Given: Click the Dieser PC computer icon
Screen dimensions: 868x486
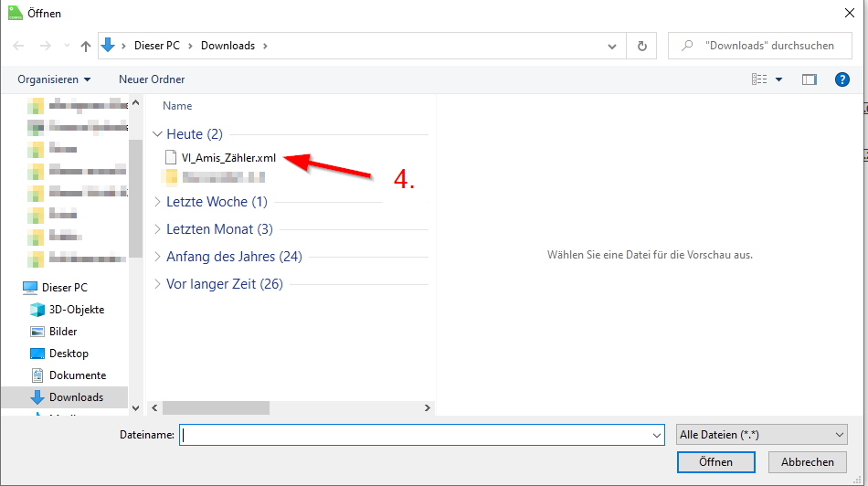Looking at the screenshot, I should point(30,287).
